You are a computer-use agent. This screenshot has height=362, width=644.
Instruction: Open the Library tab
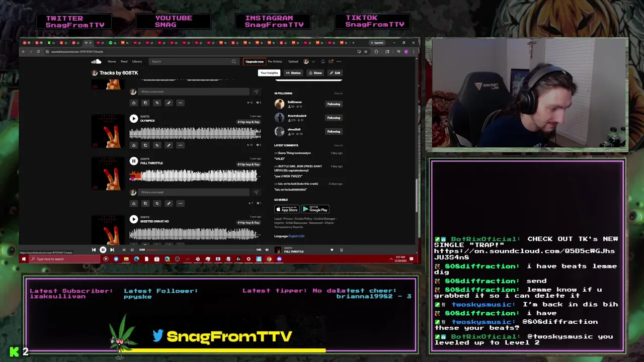point(137,61)
